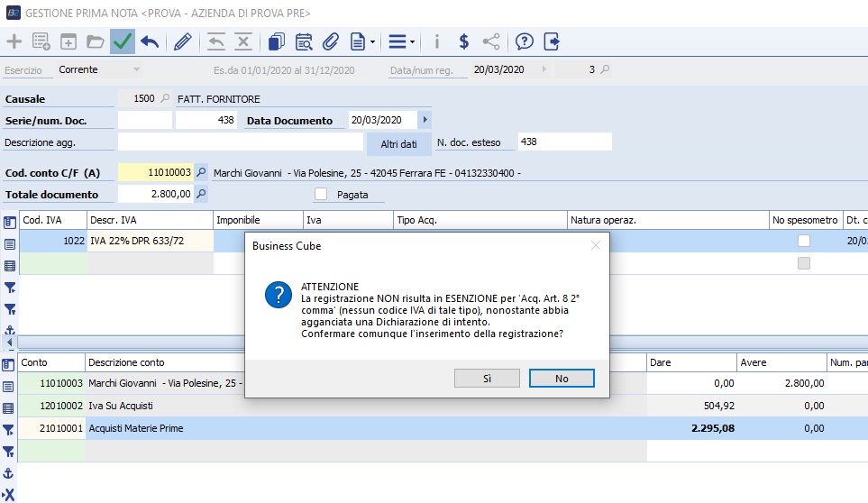This screenshot has height=503, width=868.
Task: Click the Dare value 504,92
Action: [719, 406]
